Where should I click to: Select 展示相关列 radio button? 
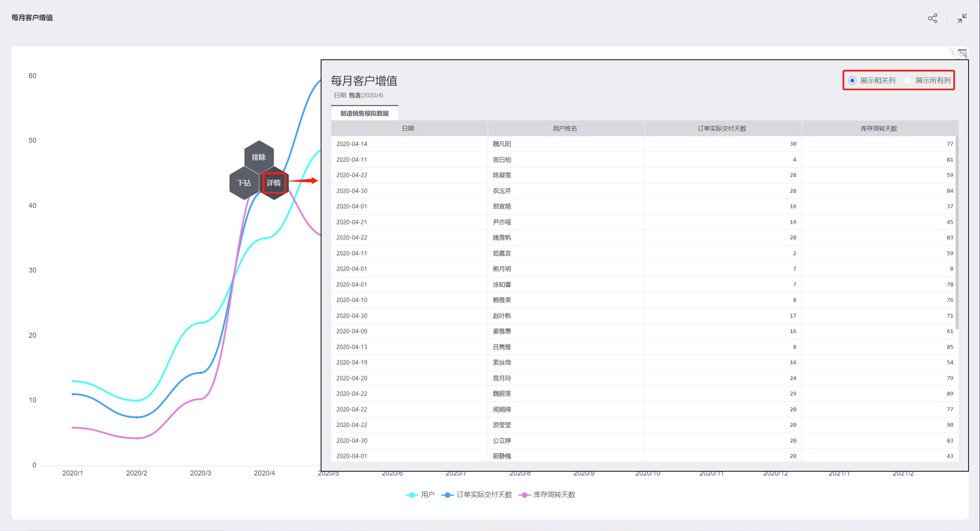pyautogui.click(x=852, y=80)
